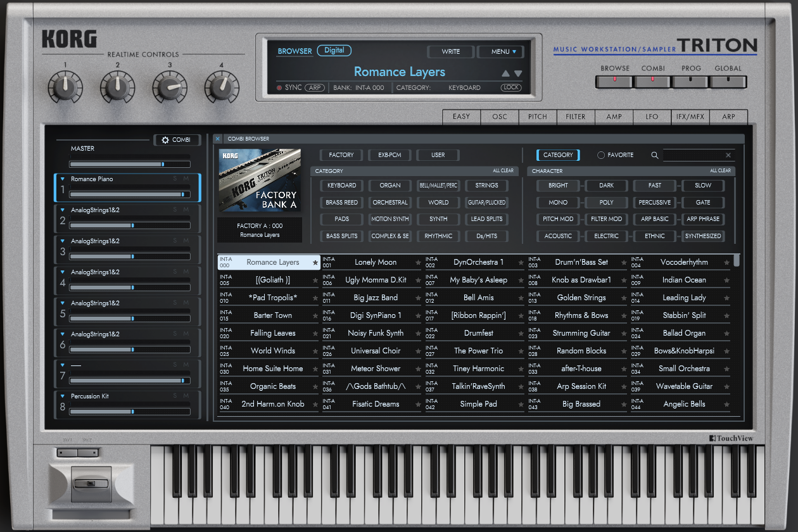
Task: Click the search input field
Action: pos(693,155)
